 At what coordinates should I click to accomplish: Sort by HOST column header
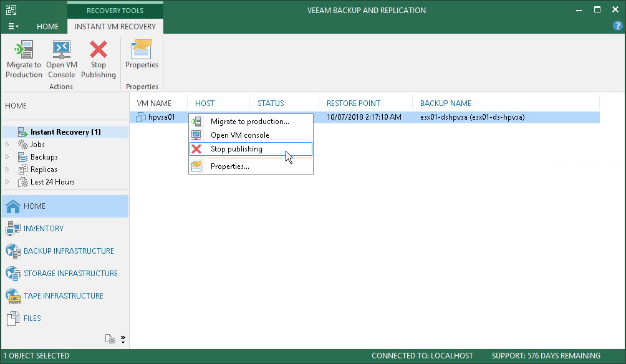pos(205,103)
